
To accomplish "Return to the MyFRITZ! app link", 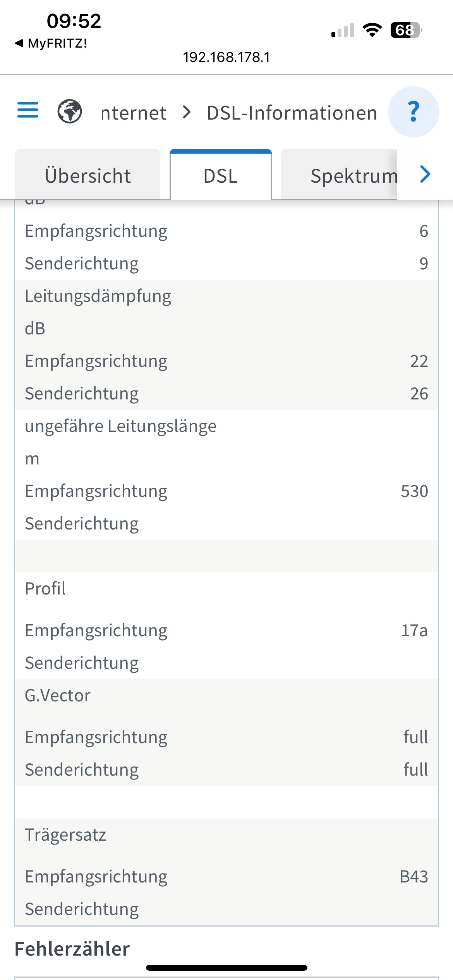I will pos(57,43).
